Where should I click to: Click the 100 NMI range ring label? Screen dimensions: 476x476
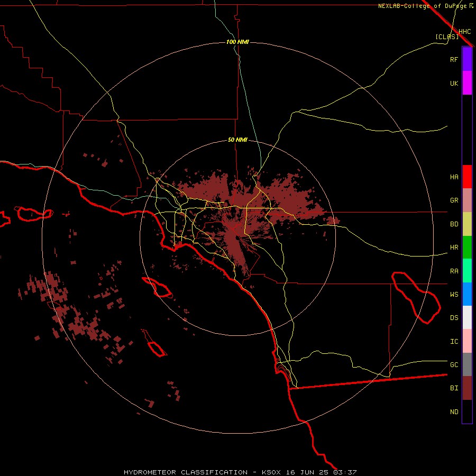[237, 42]
